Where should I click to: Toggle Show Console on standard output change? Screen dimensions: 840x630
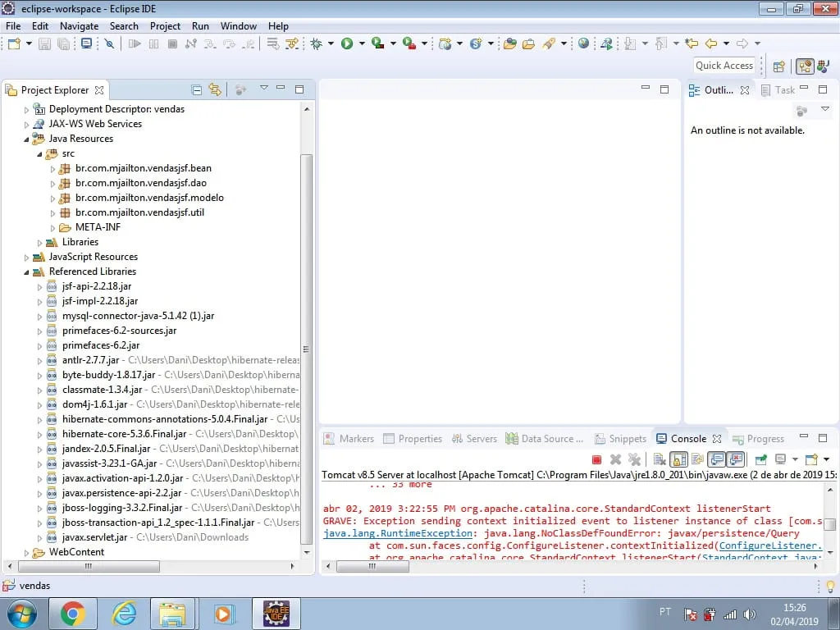point(717,460)
